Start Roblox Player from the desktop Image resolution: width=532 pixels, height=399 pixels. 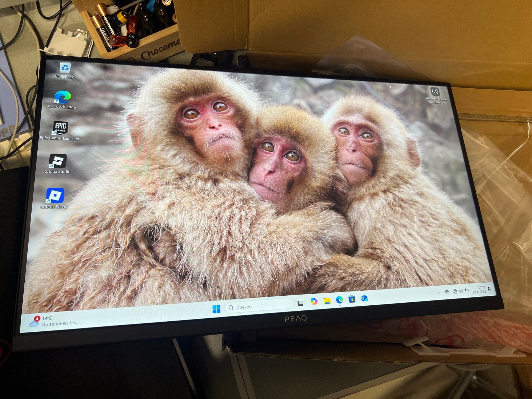[55, 196]
